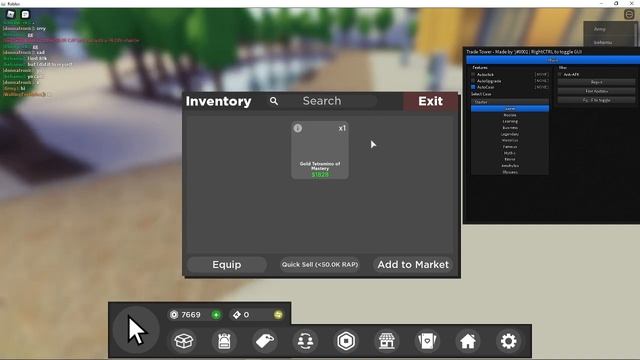Screen dimensions: 640x360
Task: Click the green plus to add coins
Action: pyautogui.click(x=216, y=315)
